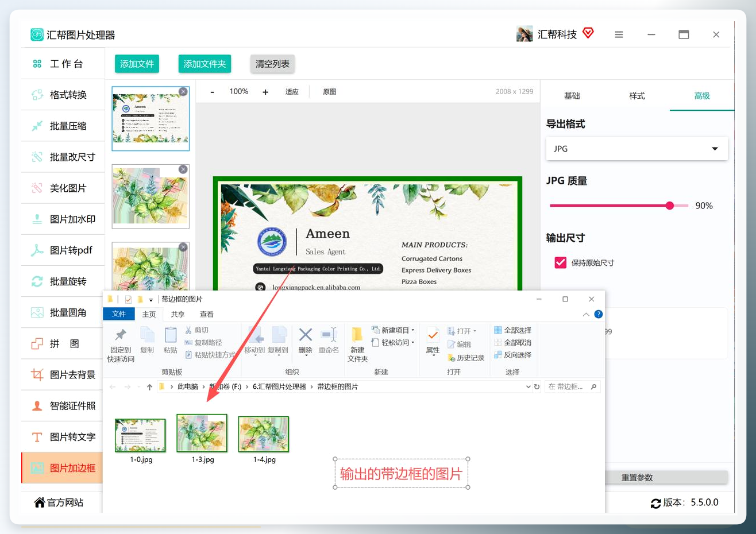
Task: Remove the first thumbnail from the list
Action: pyautogui.click(x=183, y=92)
